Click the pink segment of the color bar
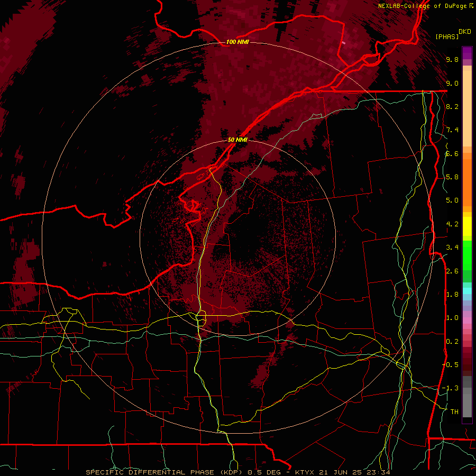 click(467, 321)
